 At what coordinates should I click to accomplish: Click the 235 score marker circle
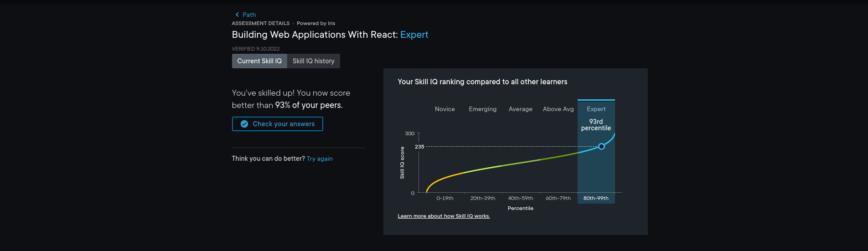[x=601, y=147]
